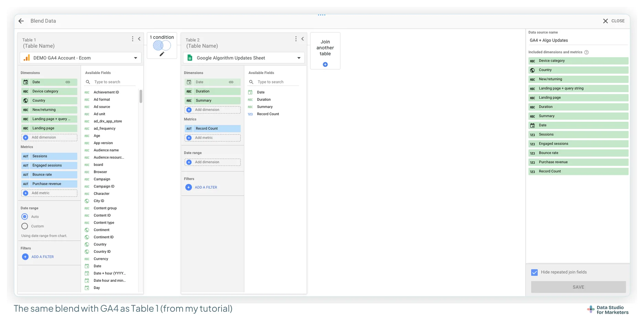This screenshot has height=322, width=644.
Task: Click Purchase revenue metric chip in Table 1
Action: coord(49,184)
